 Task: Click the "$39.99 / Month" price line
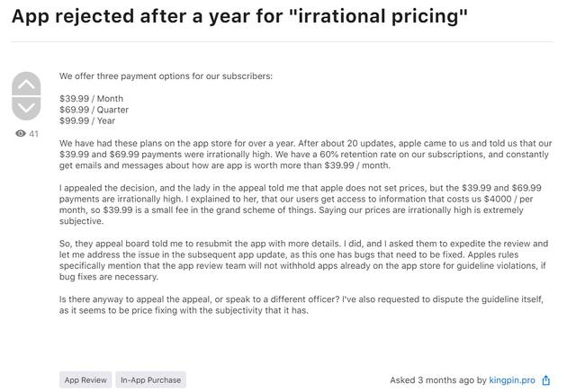click(x=92, y=98)
